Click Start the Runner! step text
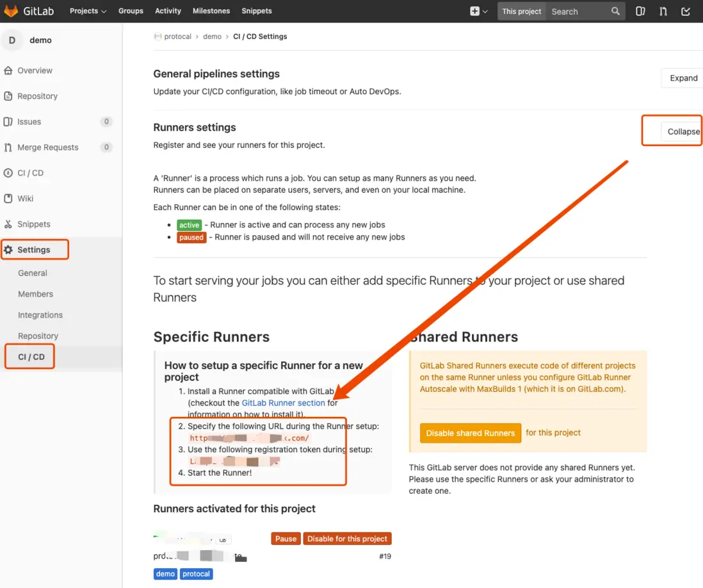 tap(220, 473)
